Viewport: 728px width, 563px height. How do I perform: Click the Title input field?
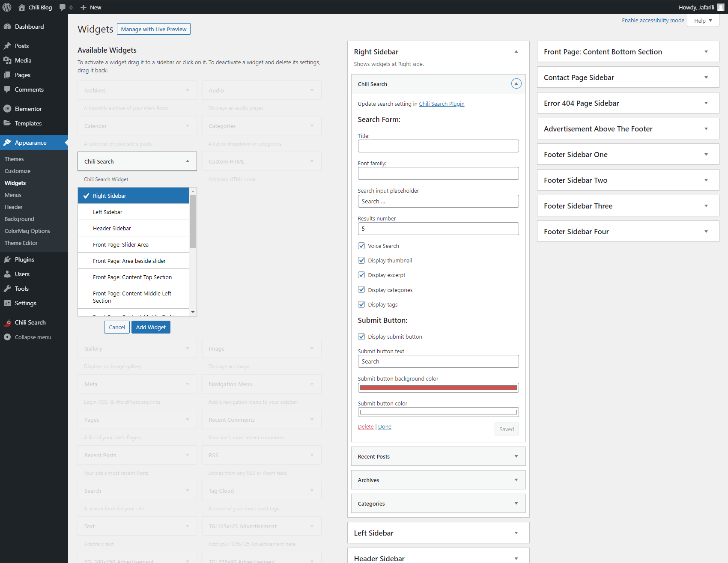pos(438,146)
